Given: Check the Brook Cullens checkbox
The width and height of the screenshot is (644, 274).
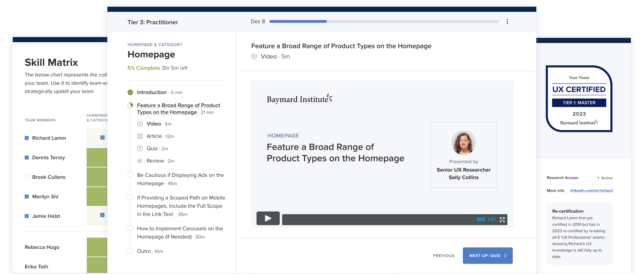Looking at the screenshot, I should [x=27, y=177].
